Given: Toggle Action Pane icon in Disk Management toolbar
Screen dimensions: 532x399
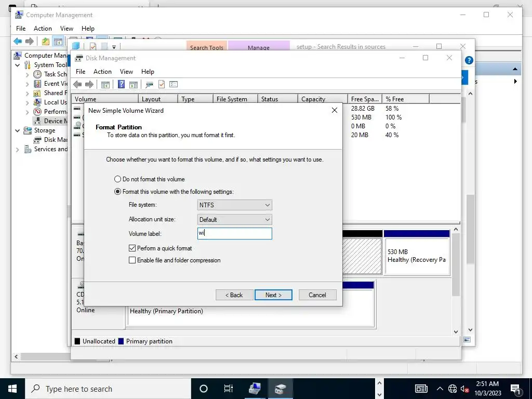Looking at the screenshot, I should tap(134, 84).
